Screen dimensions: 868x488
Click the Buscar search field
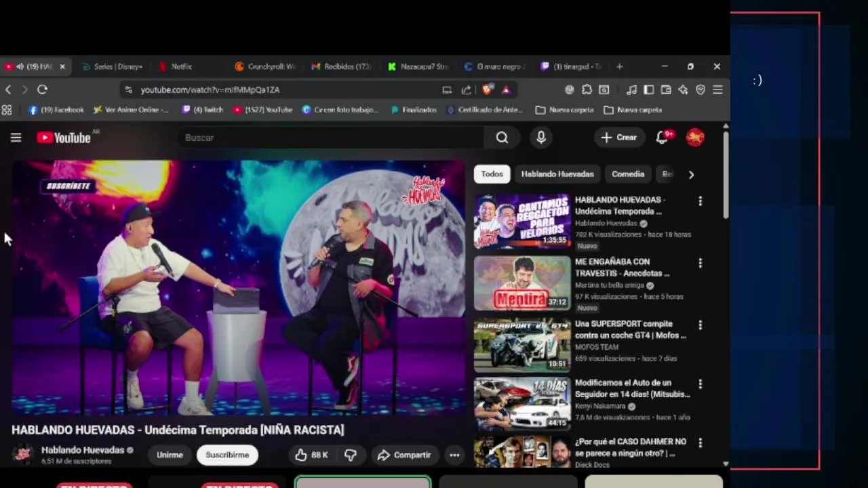pos(331,138)
